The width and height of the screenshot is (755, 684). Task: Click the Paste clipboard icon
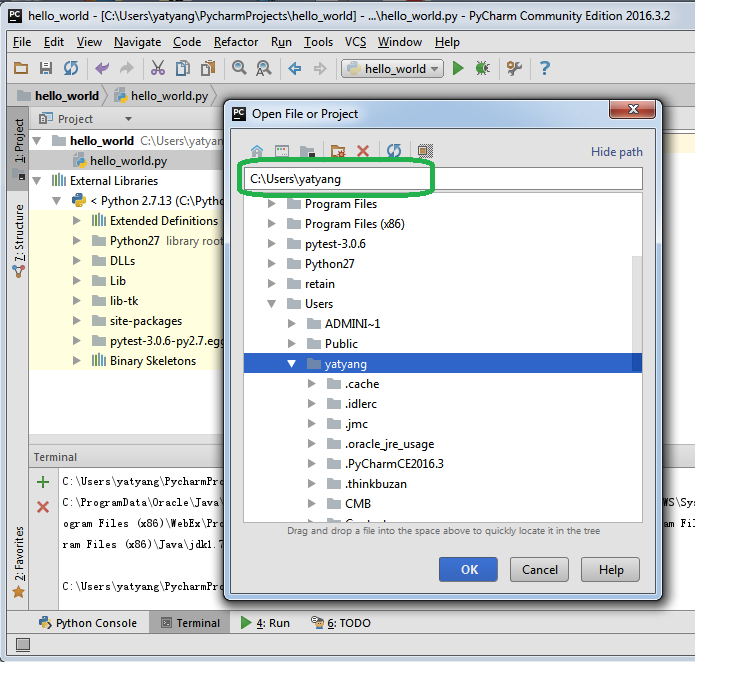pos(208,68)
